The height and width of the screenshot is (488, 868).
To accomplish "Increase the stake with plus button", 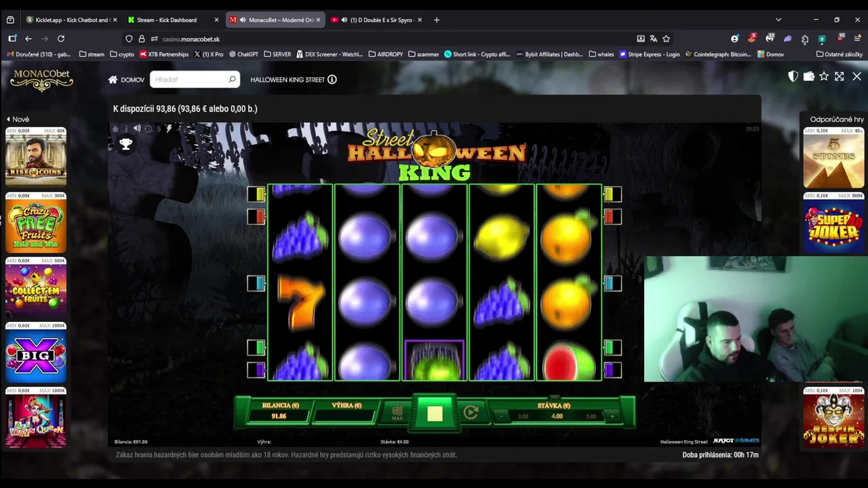I will coord(612,416).
